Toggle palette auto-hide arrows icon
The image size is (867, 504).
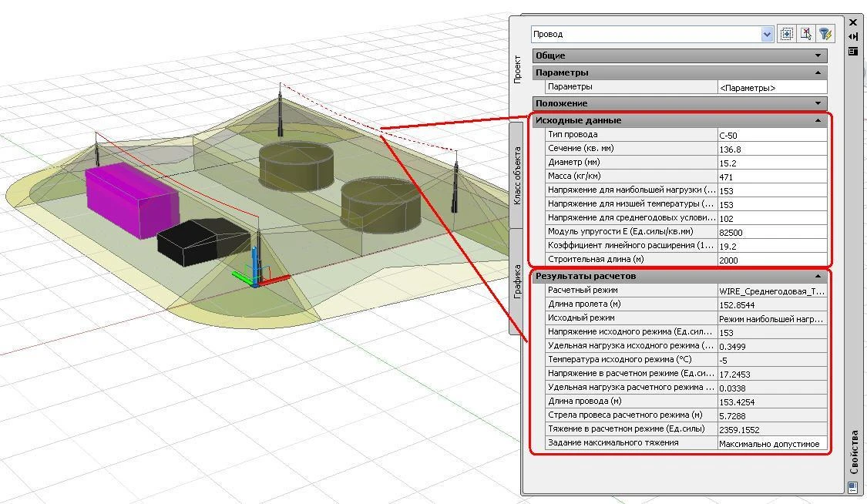pyautogui.click(x=853, y=36)
